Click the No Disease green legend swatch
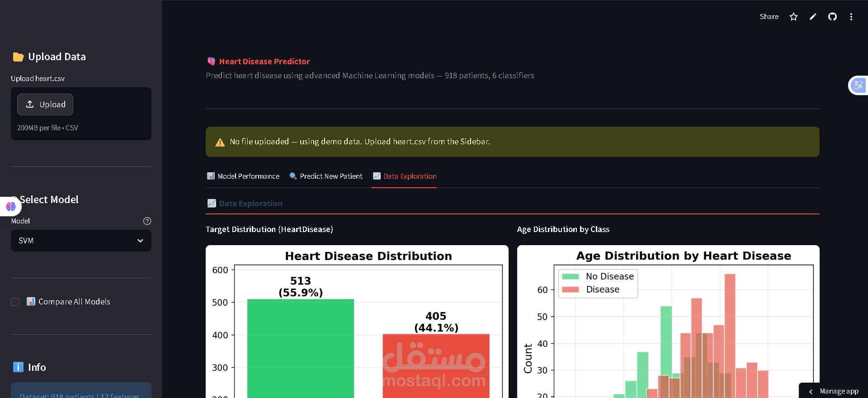The image size is (868, 398). pyautogui.click(x=571, y=276)
